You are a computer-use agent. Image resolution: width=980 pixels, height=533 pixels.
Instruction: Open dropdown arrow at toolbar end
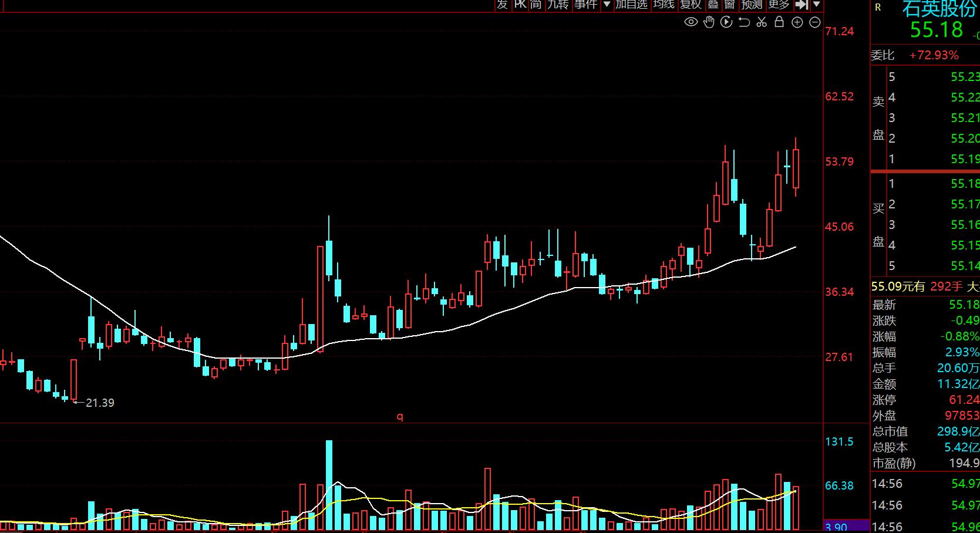point(816,5)
